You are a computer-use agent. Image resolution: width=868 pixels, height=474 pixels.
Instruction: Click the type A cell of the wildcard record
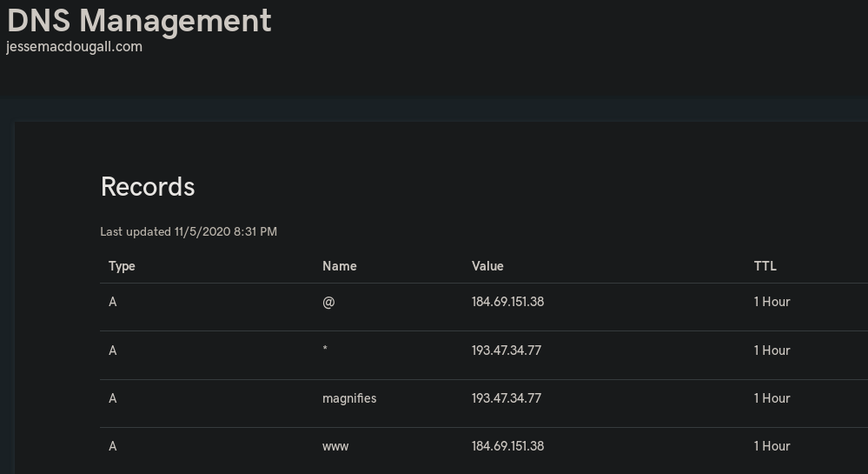[x=113, y=350]
